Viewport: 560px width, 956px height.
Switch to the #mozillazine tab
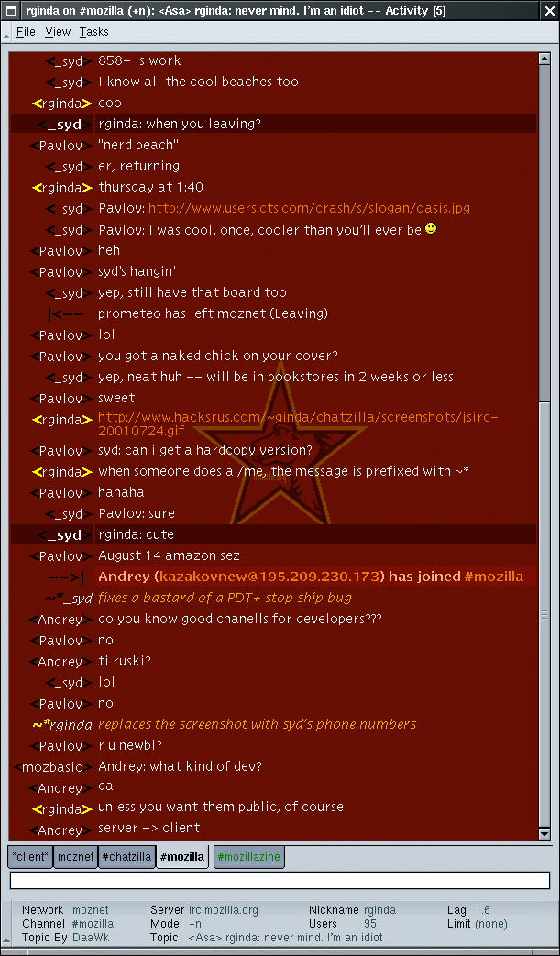click(x=248, y=857)
